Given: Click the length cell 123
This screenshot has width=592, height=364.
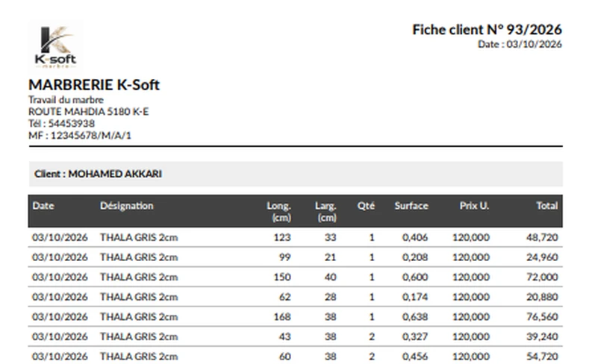Looking at the screenshot, I should point(282,238).
